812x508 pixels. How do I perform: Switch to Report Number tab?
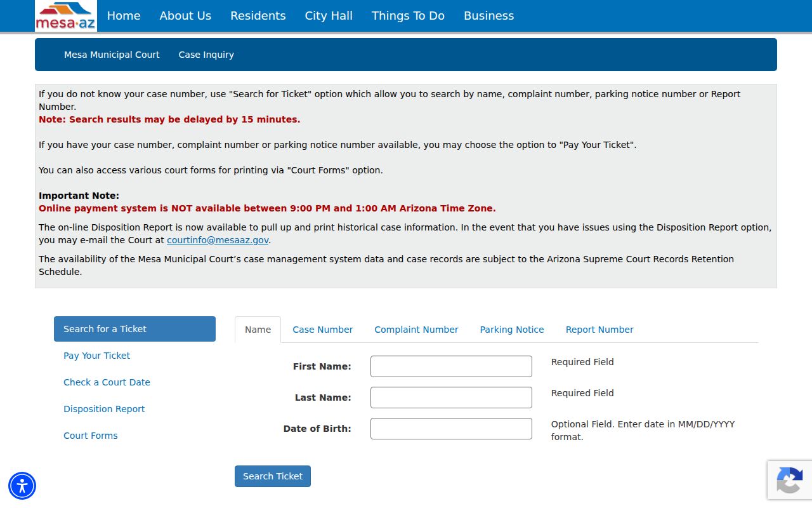coord(599,330)
